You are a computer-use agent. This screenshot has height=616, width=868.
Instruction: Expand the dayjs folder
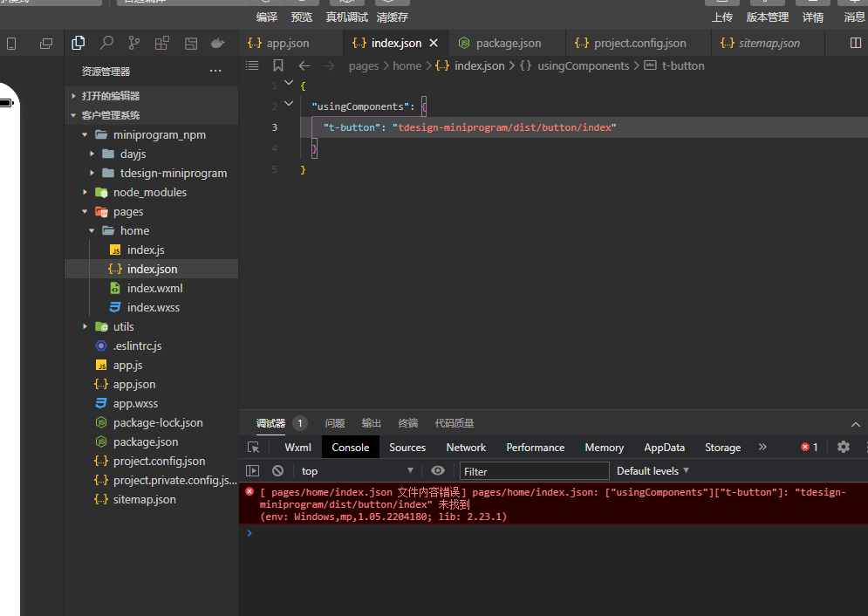(92, 154)
